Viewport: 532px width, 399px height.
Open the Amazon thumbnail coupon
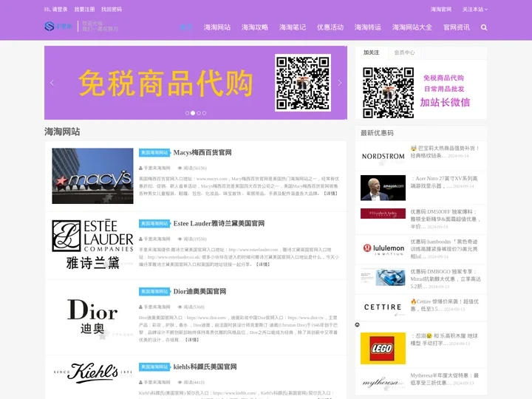tap(383, 188)
